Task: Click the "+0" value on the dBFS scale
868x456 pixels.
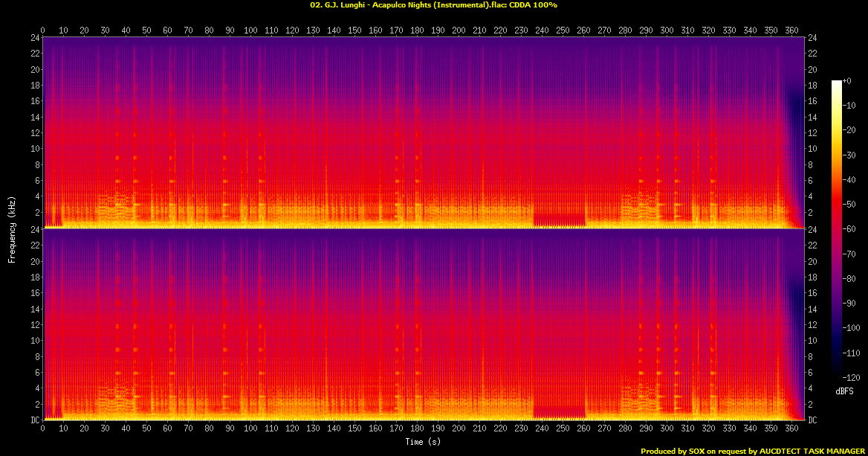Action: pyautogui.click(x=847, y=81)
